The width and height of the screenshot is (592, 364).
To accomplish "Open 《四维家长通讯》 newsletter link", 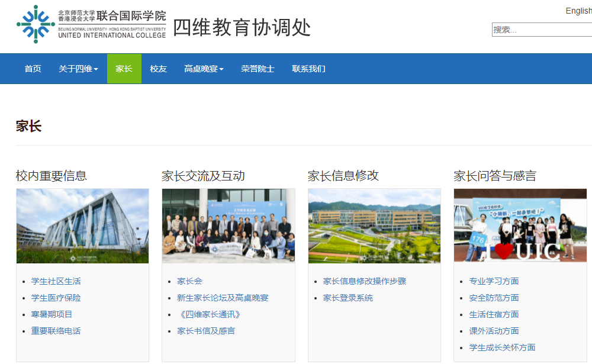I will (x=209, y=314).
